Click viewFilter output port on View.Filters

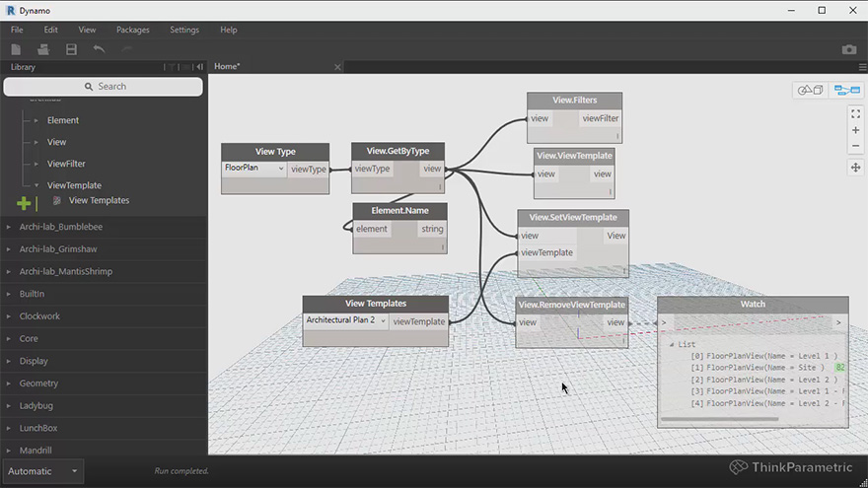pos(601,118)
